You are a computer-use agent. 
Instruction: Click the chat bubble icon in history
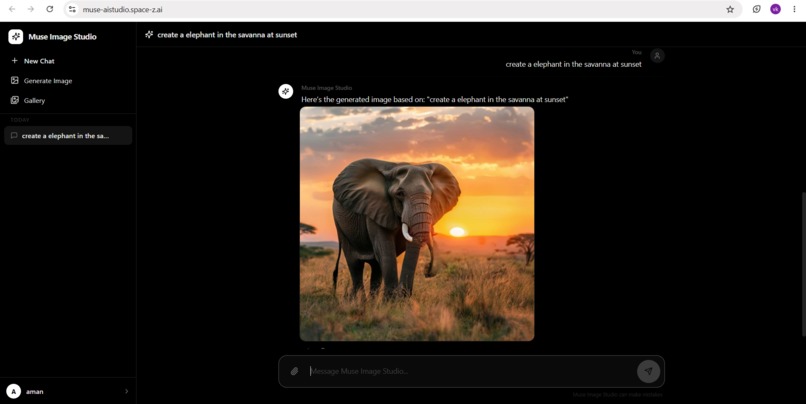coord(14,136)
